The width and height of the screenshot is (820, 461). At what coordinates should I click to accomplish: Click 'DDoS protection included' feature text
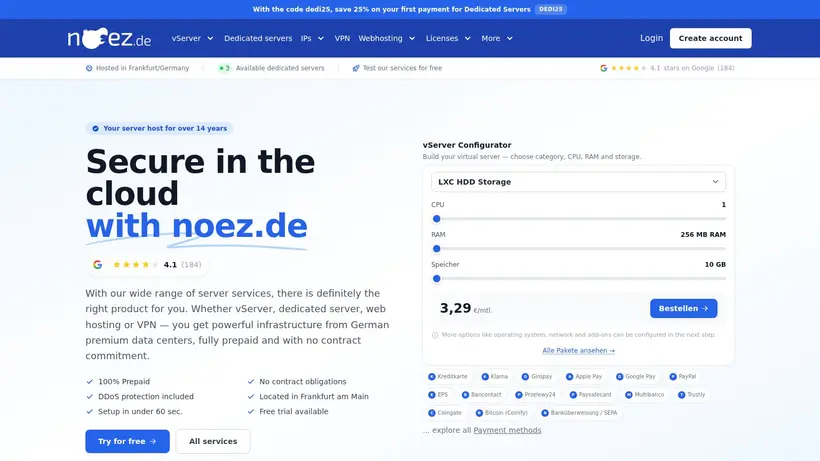tap(146, 397)
